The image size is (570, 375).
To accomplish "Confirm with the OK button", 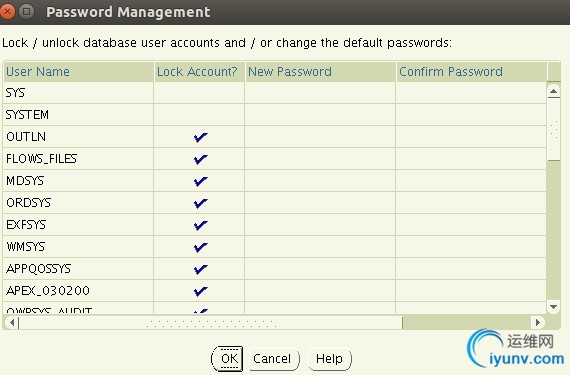I will [x=227, y=359].
